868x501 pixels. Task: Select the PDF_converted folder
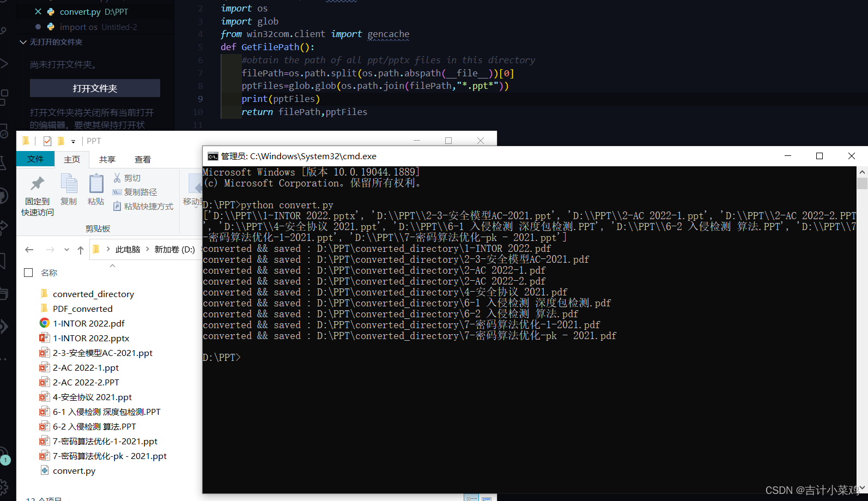pyautogui.click(x=82, y=309)
